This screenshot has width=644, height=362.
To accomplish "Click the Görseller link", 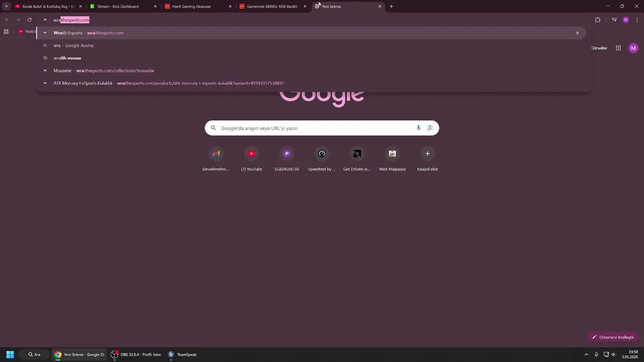I will 599,48.
